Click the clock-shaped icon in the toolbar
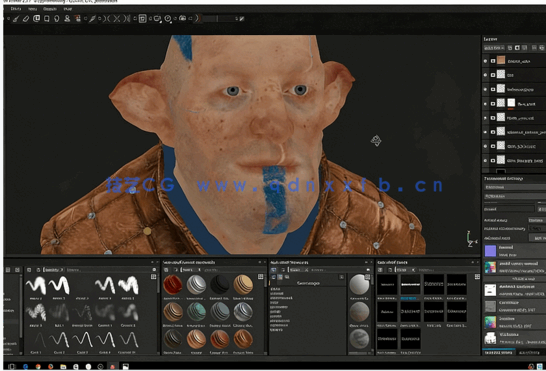 [168, 19]
